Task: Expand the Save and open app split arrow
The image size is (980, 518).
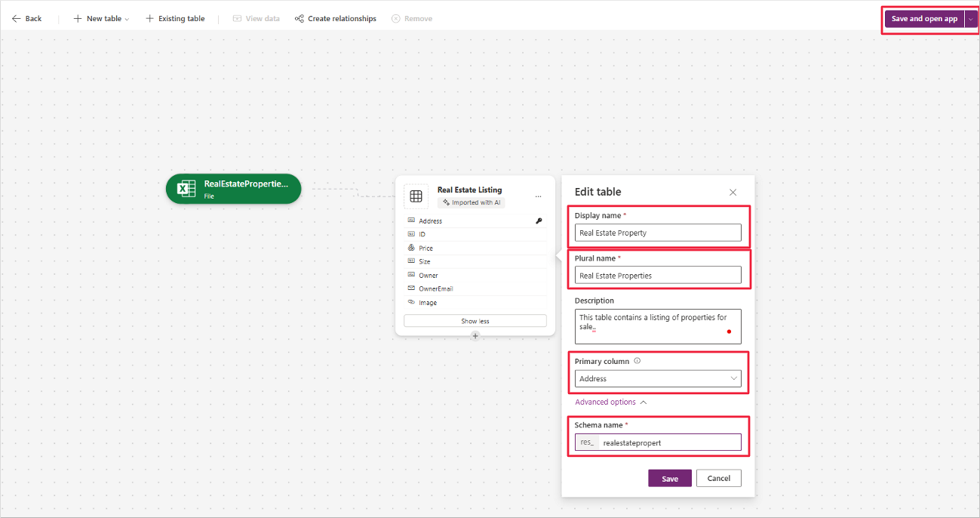Action: tap(971, 19)
